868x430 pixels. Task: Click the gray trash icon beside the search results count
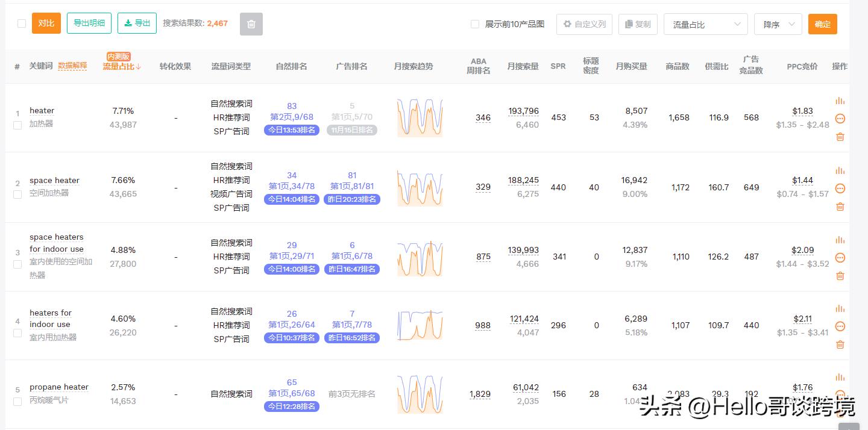(x=251, y=24)
